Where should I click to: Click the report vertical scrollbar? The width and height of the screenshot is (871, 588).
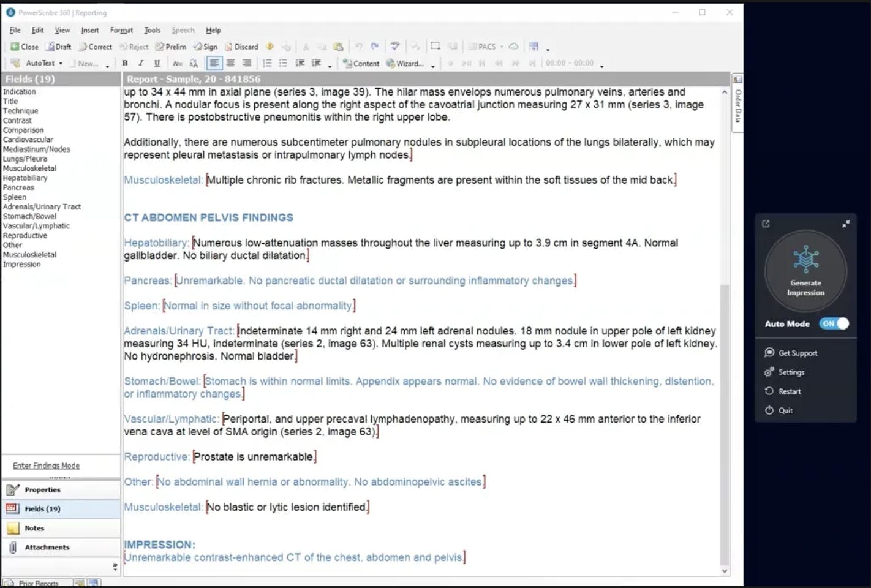click(x=725, y=331)
